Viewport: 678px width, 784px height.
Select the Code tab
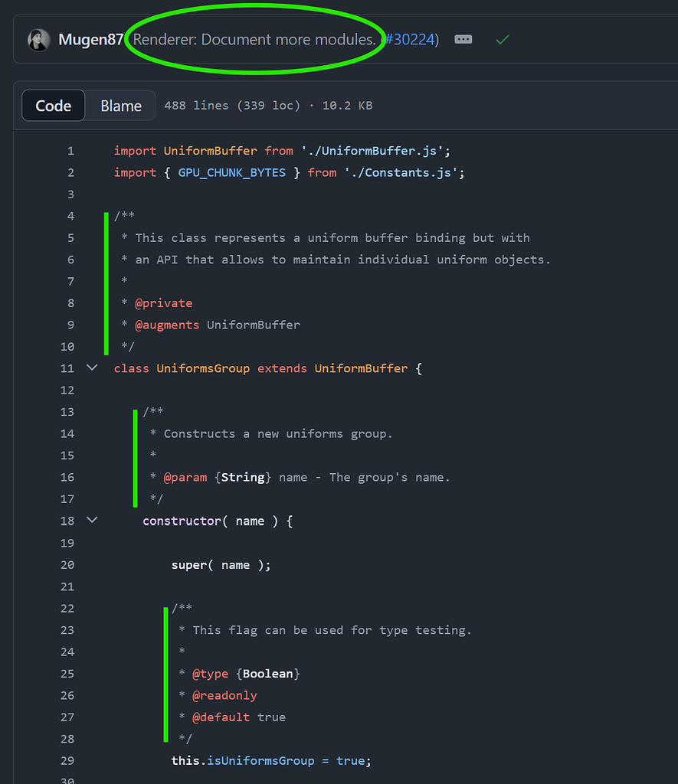53,105
